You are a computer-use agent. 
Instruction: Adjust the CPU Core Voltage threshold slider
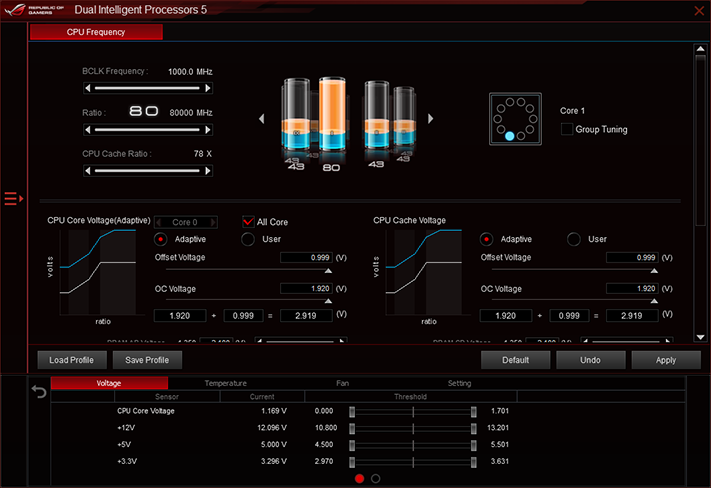coord(413,411)
